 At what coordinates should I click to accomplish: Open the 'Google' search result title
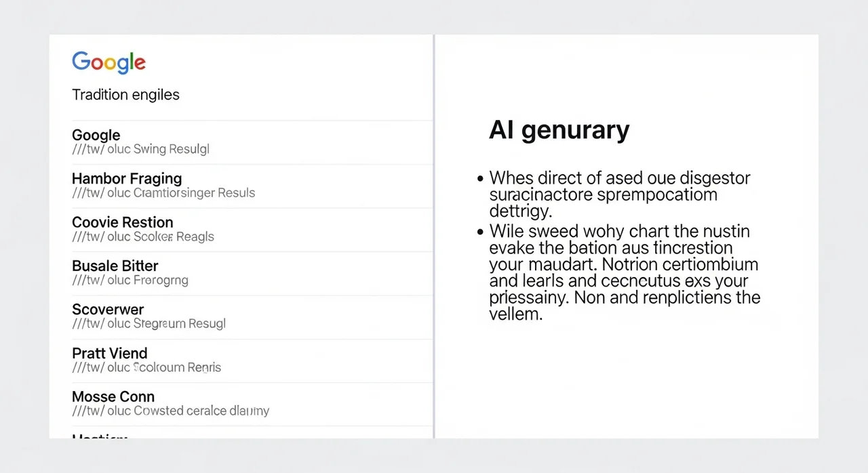(x=96, y=135)
